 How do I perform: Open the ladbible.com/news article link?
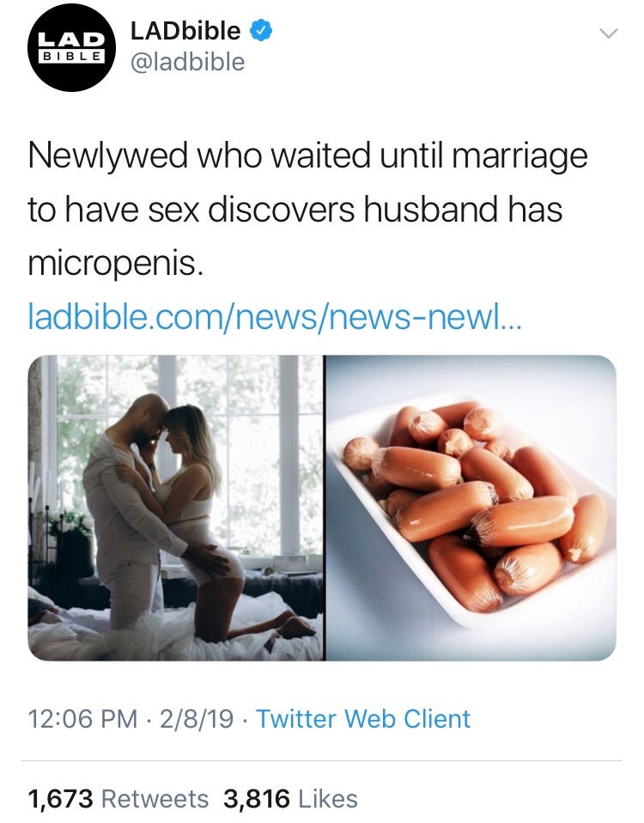[x=275, y=317]
